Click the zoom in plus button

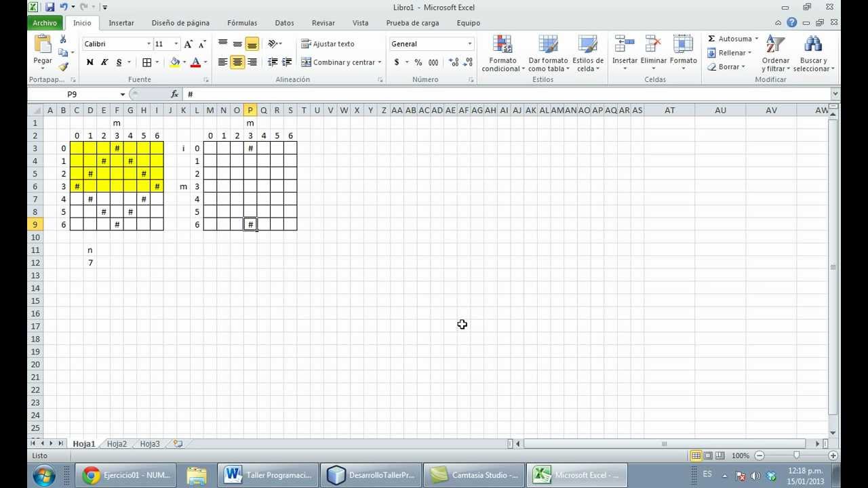point(833,455)
